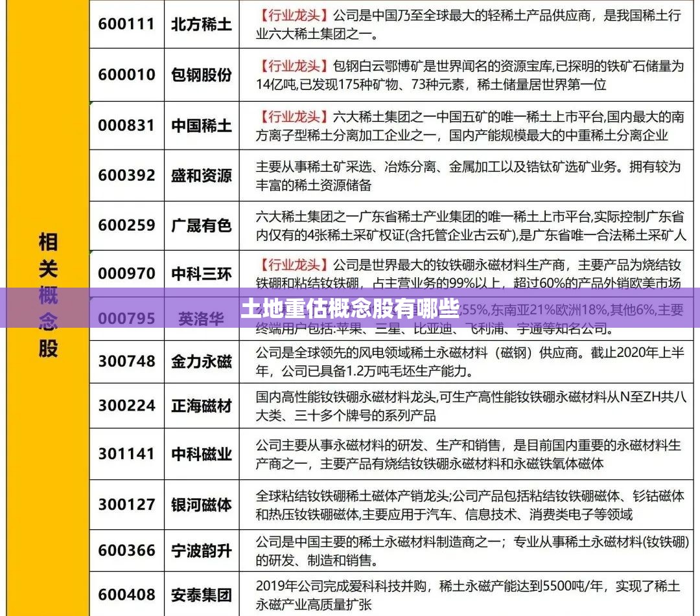Click the 银河磁体 description about 粘结钕铁硼稀土磁体
This screenshot has width=700, height=616.
(470, 505)
